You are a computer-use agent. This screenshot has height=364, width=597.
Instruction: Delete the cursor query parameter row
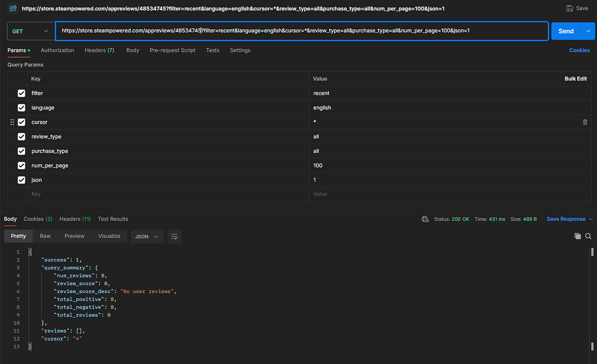coord(585,122)
